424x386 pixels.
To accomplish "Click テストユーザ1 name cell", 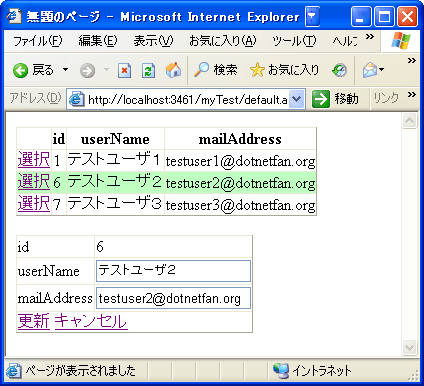I will click(x=114, y=160).
